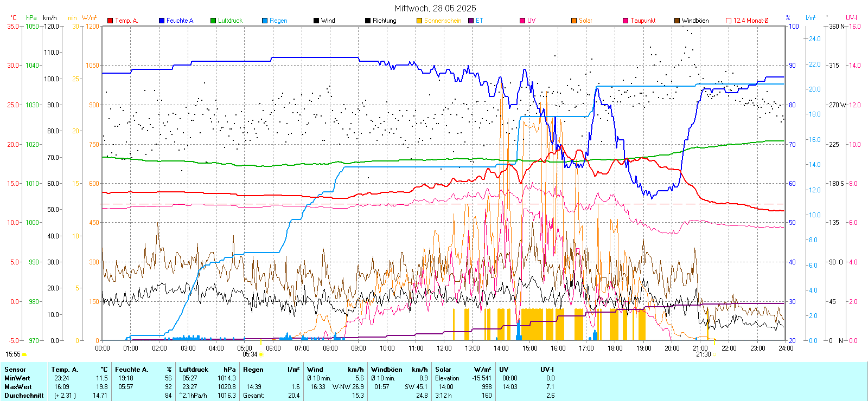Viewport: 868px width, 401px height.
Task: Click the brown Windböen legend square
Action: 677,21
